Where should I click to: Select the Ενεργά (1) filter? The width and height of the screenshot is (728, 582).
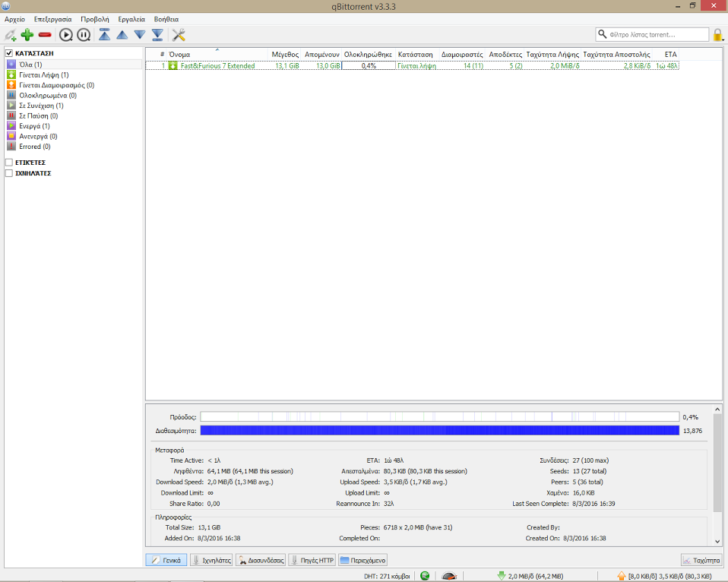pyautogui.click(x=74, y=126)
